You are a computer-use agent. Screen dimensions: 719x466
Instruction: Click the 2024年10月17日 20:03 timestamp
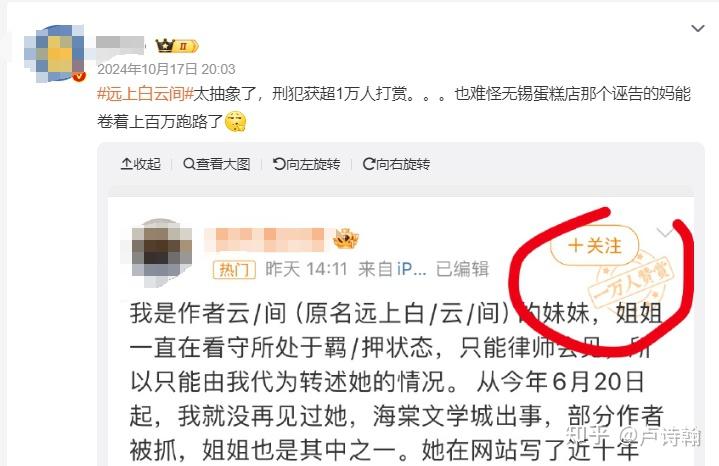(166, 69)
